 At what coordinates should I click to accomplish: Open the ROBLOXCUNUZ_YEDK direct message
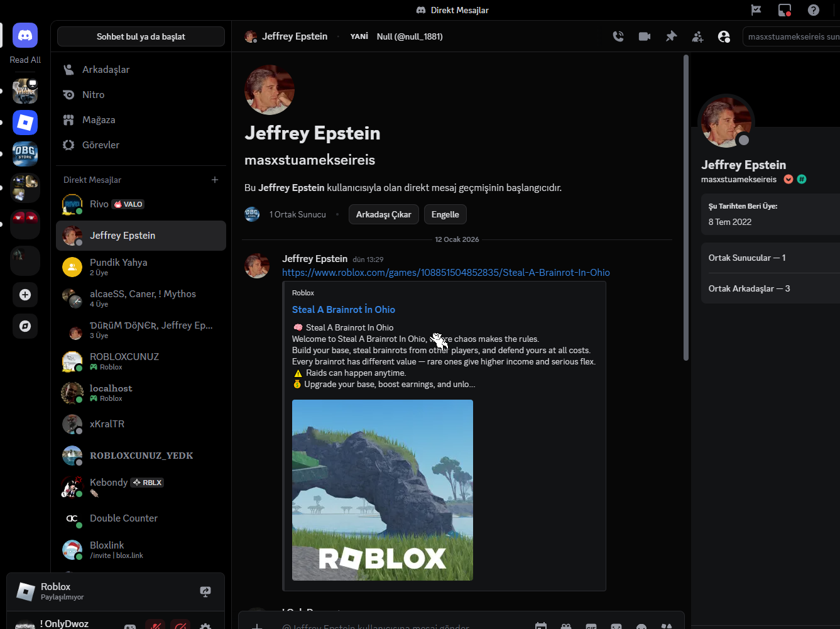coord(141,456)
